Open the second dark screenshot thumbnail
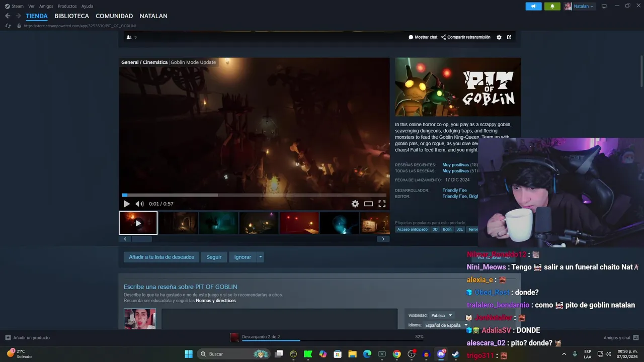Viewport: 644px width, 362px height. 178,223
